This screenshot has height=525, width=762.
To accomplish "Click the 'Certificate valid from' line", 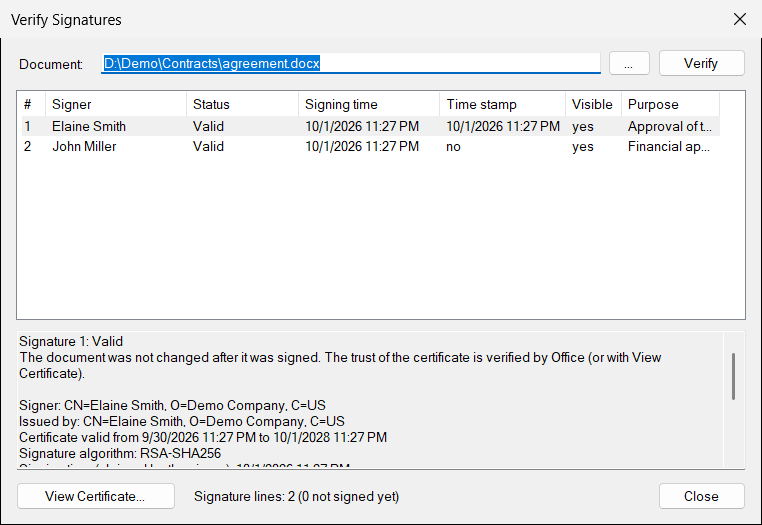I will point(203,437).
